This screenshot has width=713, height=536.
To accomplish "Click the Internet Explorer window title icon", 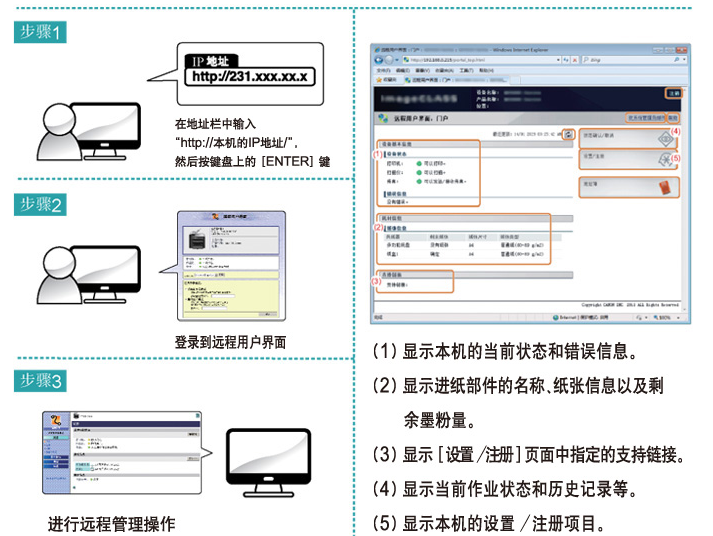I will tap(377, 50).
